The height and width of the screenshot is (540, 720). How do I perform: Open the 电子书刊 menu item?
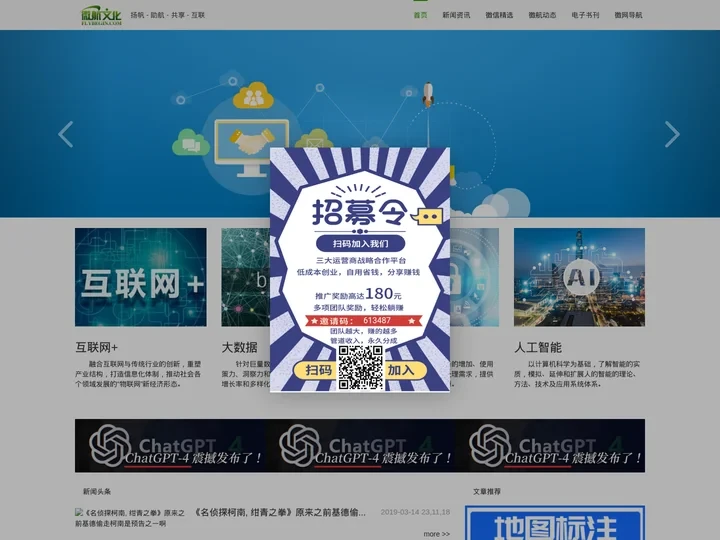(x=585, y=15)
